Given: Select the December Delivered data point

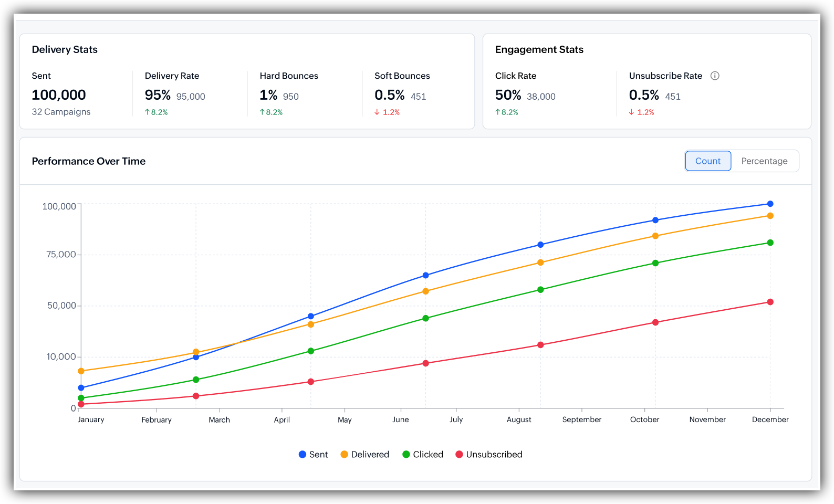Looking at the screenshot, I should coord(770,216).
